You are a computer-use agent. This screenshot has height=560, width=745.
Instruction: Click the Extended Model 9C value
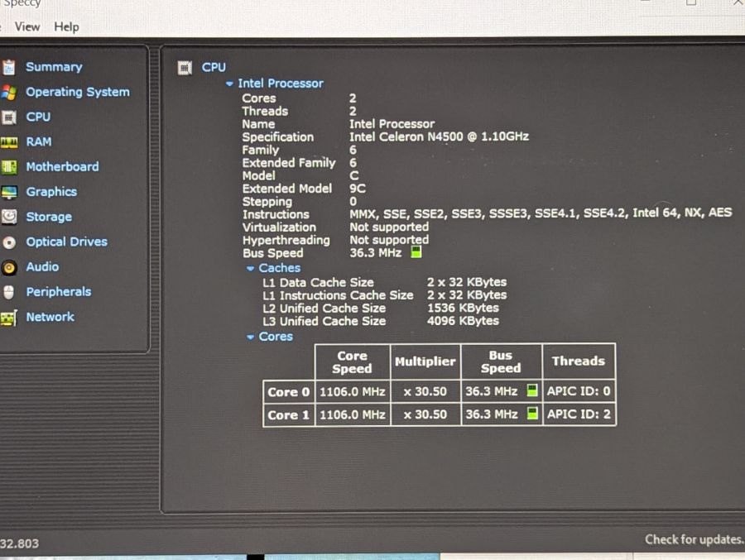pyautogui.click(x=358, y=189)
